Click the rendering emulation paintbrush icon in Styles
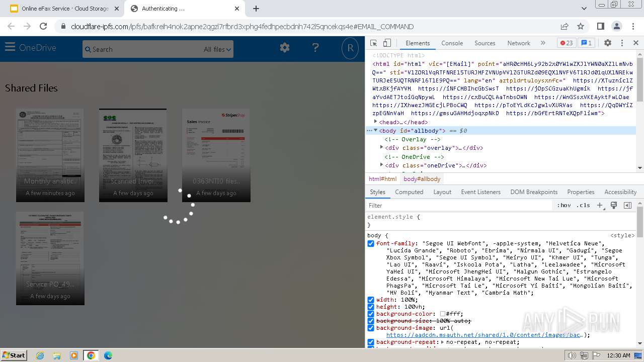644x362 pixels. coord(614,205)
